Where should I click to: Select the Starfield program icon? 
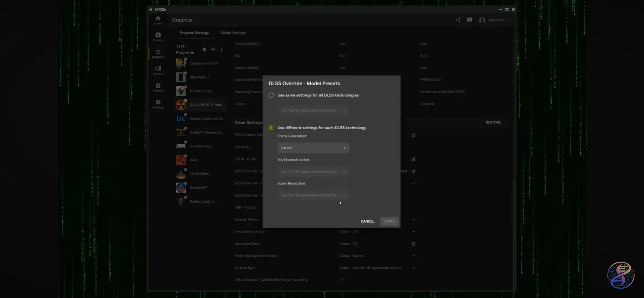click(x=181, y=188)
